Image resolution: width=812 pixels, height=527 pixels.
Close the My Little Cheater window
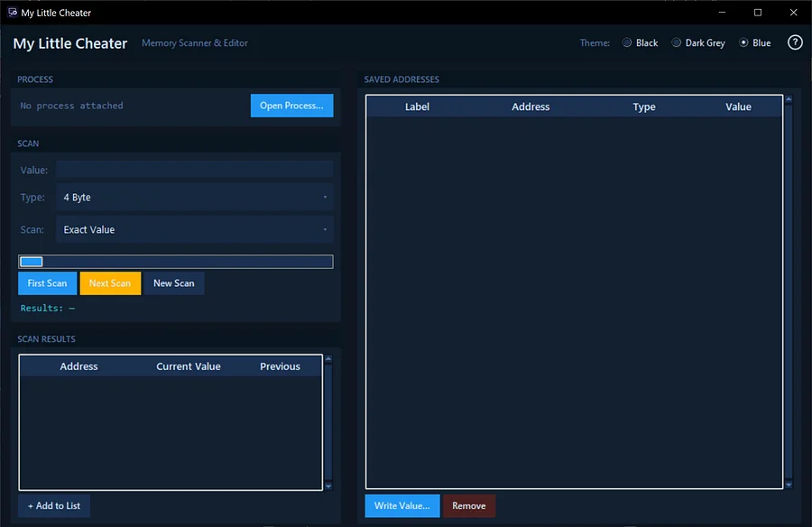793,13
